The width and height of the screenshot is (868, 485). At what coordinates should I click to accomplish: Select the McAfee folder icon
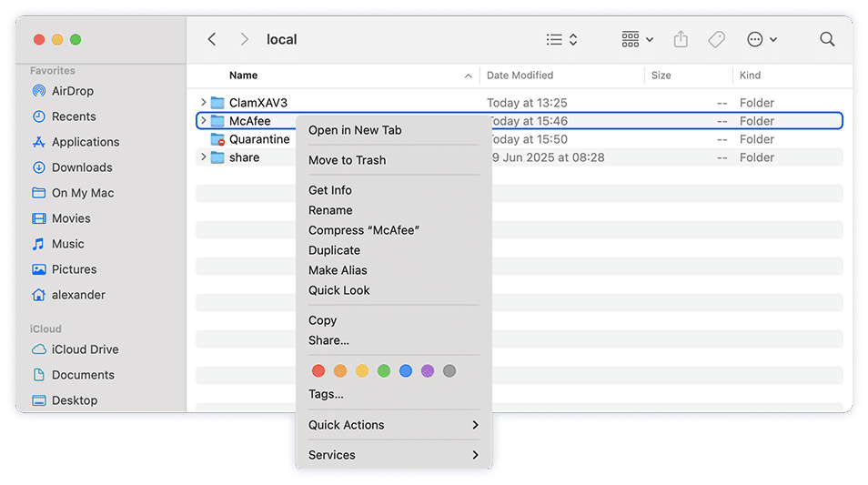[x=217, y=121]
